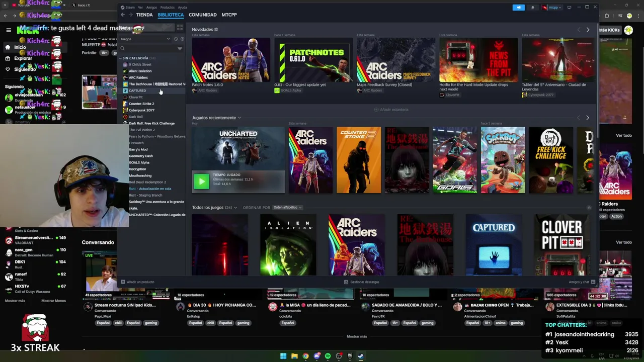Open the MTCPP profile tab

pos(229,15)
